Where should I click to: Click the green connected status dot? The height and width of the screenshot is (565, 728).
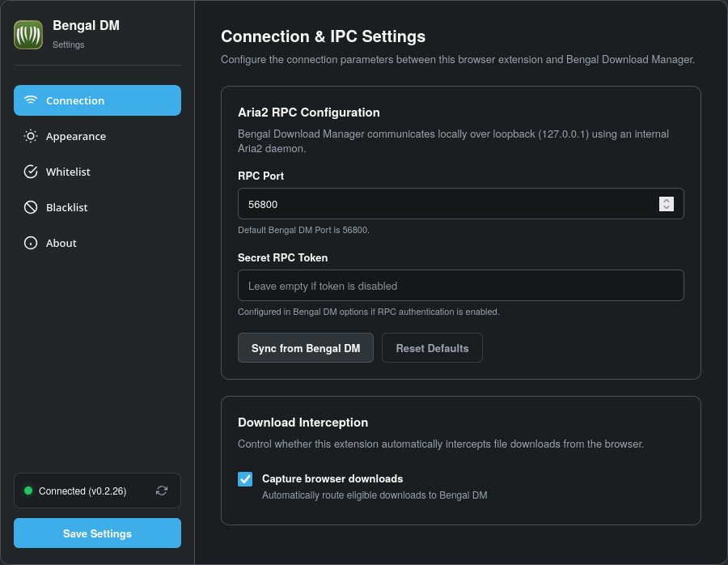coord(28,491)
